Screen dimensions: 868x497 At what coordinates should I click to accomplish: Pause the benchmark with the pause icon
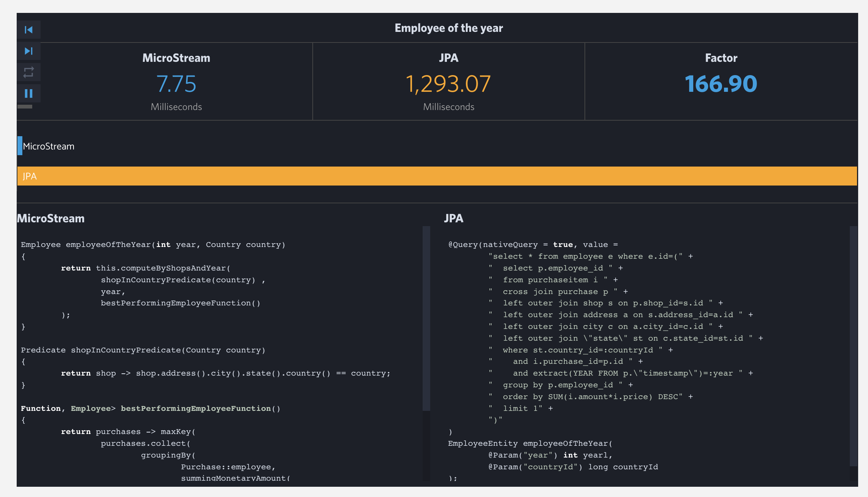pos(29,93)
